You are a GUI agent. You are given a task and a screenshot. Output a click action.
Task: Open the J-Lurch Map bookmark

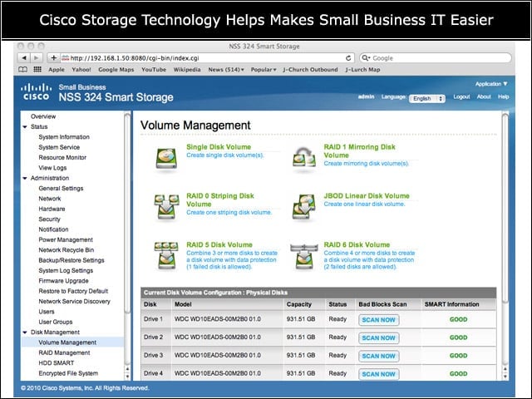coord(362,70)
